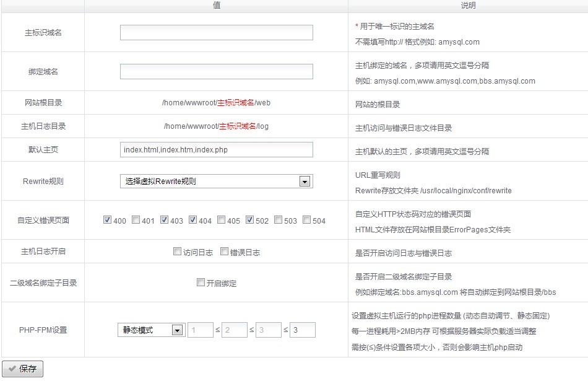The width and height of the screenshot is (588, 381).
Task: Click the 保存 save button
Action: [x=22, y=369]
